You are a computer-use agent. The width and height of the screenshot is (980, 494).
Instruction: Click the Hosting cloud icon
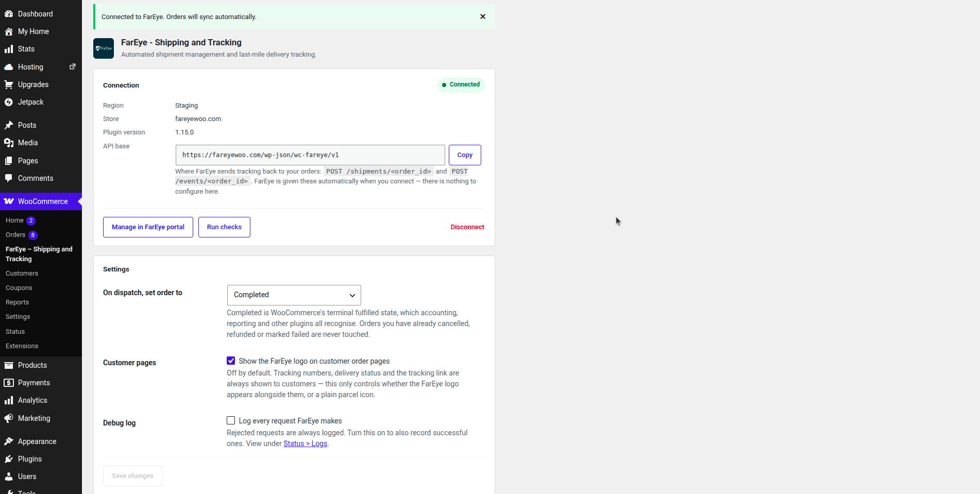[9, 67]
